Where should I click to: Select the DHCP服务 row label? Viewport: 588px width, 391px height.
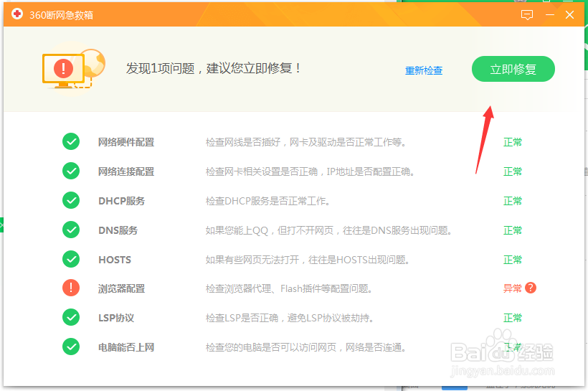[121, 201]
